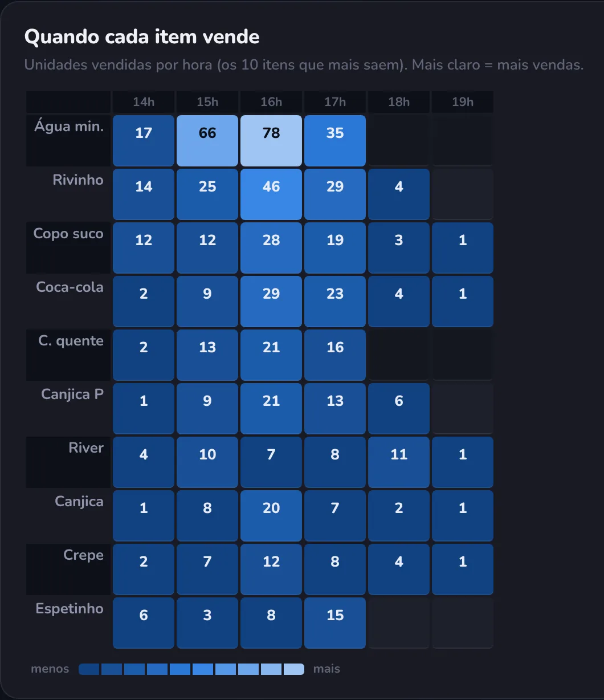Select the Canjica cell showing 20

click(x=271, y=516)
